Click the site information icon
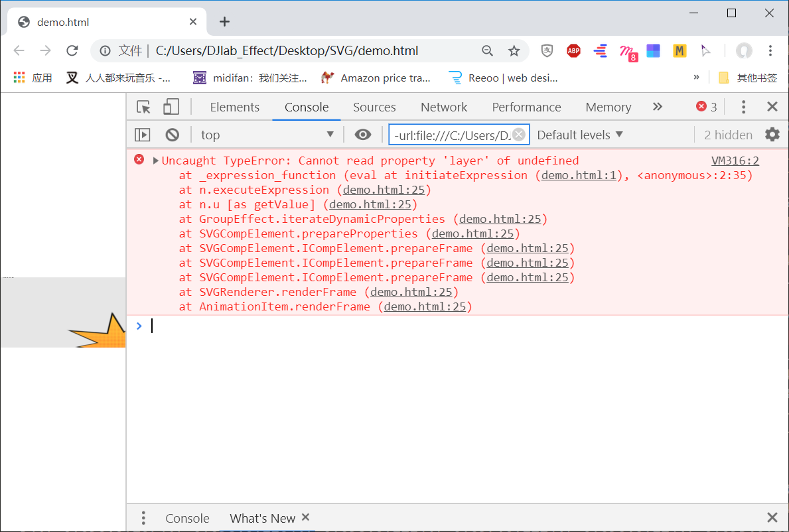This screenshot has width=789, height=532. tap(105, 51)
